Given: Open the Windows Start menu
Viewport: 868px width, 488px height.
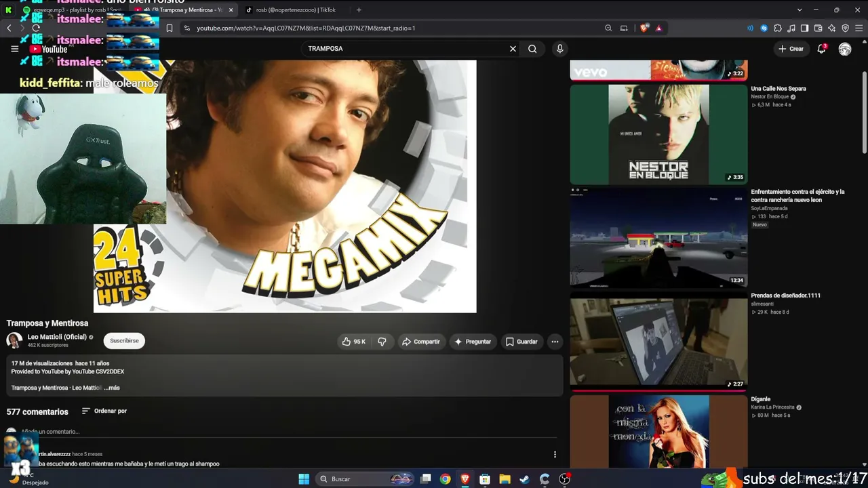Looking at the screenshot, I should click(304, 479).
